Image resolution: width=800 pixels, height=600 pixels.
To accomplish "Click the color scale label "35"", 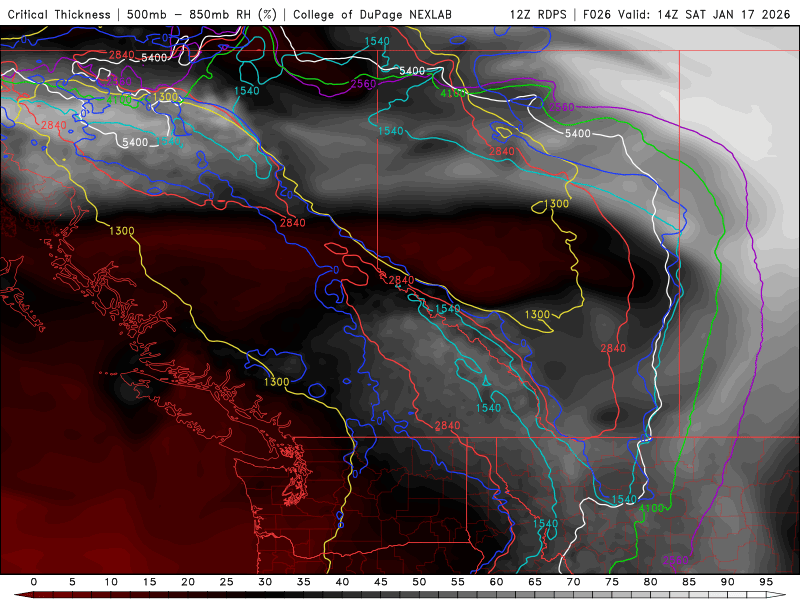I will click(304, 582).
